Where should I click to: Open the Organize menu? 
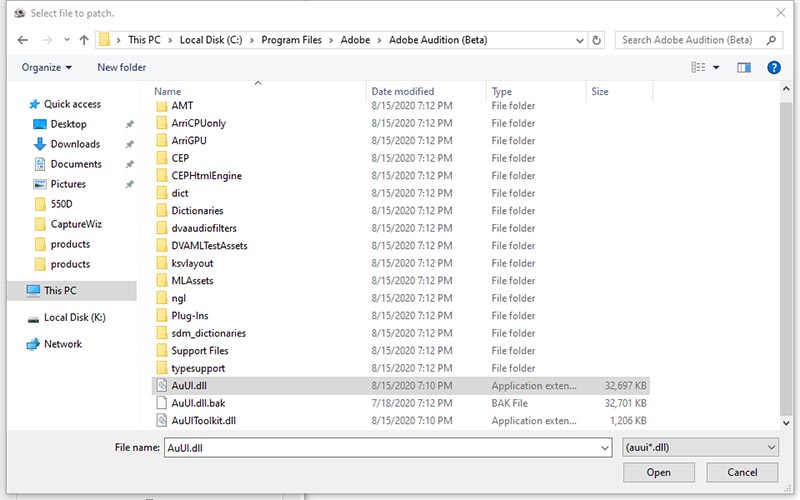click(x=46, y=67)
